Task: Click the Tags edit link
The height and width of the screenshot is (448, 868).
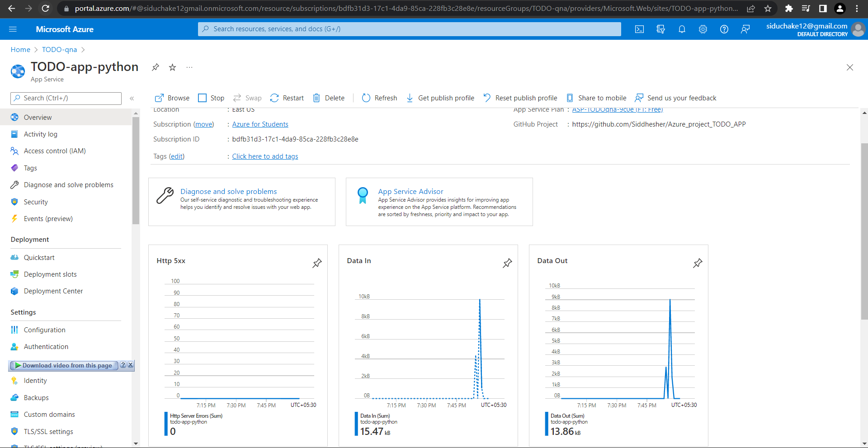Action: click(177, 156)
